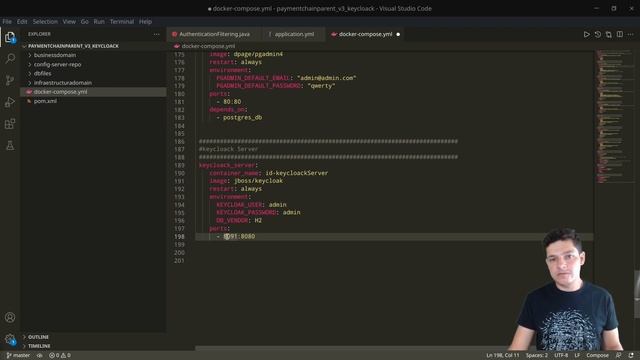Image resolution: width=640 pixels, height=360 pixels.
Task: Split the editor to the right
Action: [620, 34]
